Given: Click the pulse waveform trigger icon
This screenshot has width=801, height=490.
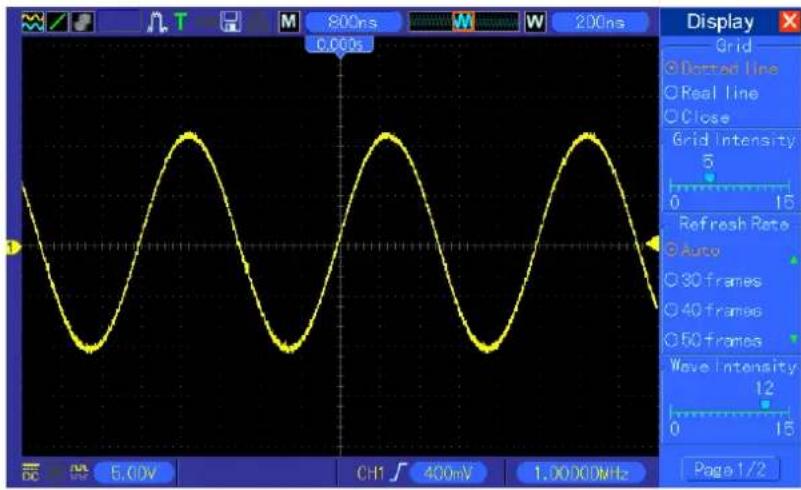Looking at the screenshot, I should tap(157, 23).
